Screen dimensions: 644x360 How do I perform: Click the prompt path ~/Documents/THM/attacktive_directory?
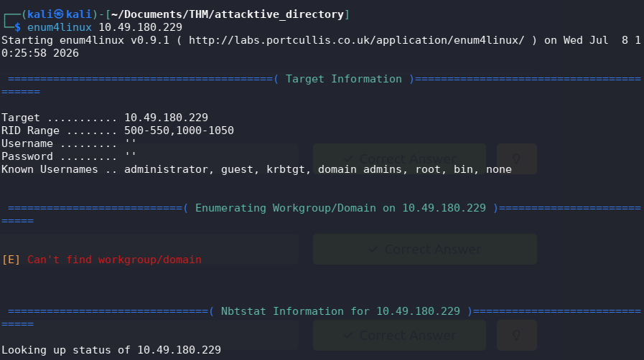(x=228, y=14)
